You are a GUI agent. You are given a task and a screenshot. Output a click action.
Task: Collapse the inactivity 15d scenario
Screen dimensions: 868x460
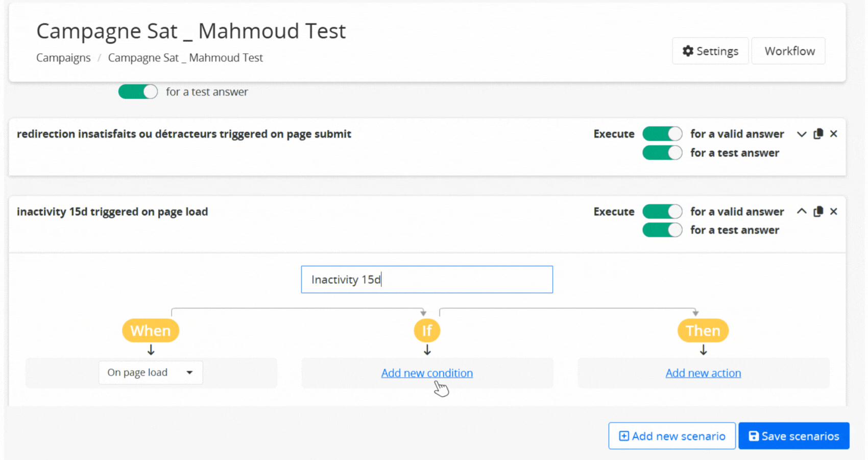click(802, 212)
